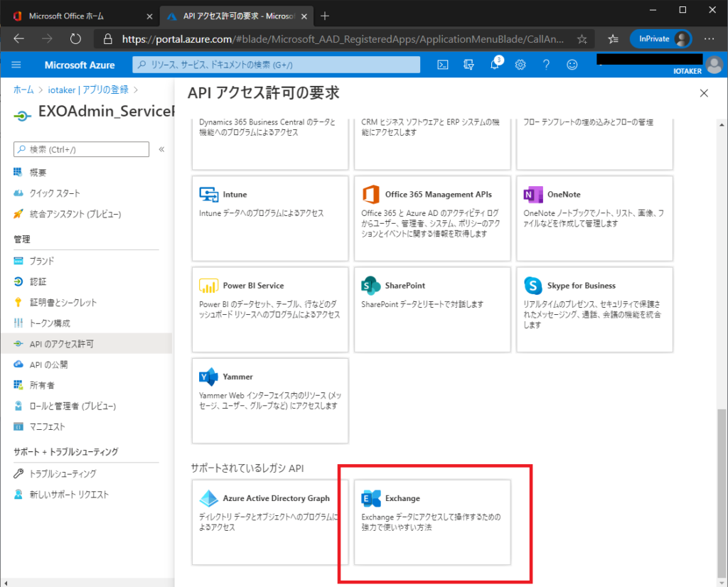Open the Azure portal hamburger menu
Screen dimensions: 728x587
tap(16, 65)
